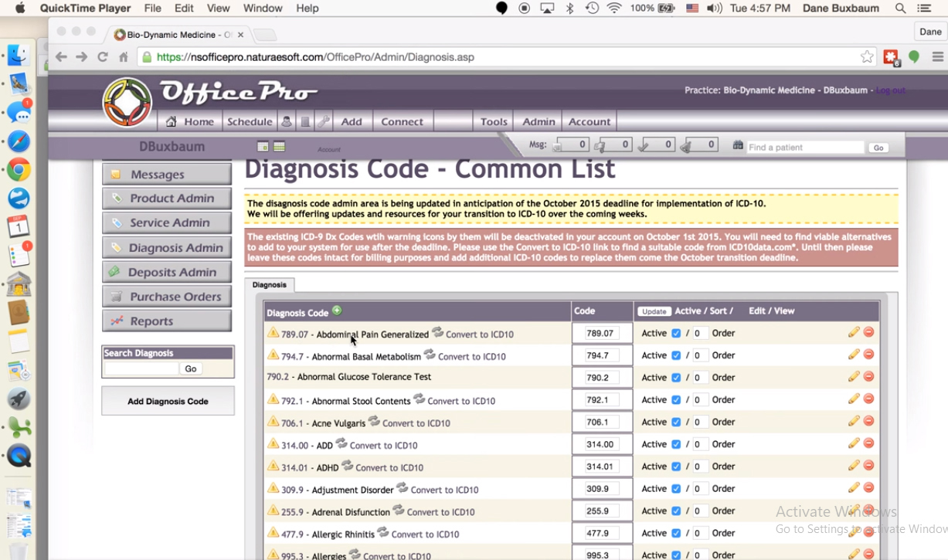
Task: Click the Go button next to Find a patient
Action: [878, 148]
